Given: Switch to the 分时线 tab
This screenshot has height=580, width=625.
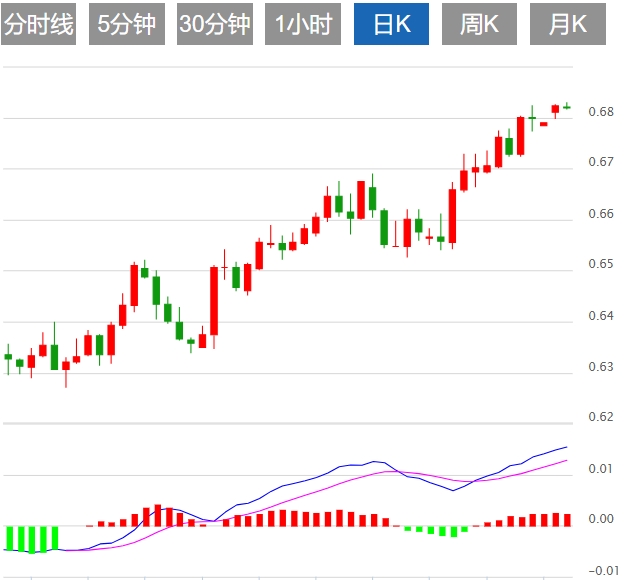Looking at the screenshot, I should pyautogui.click(x=39, y=25).
